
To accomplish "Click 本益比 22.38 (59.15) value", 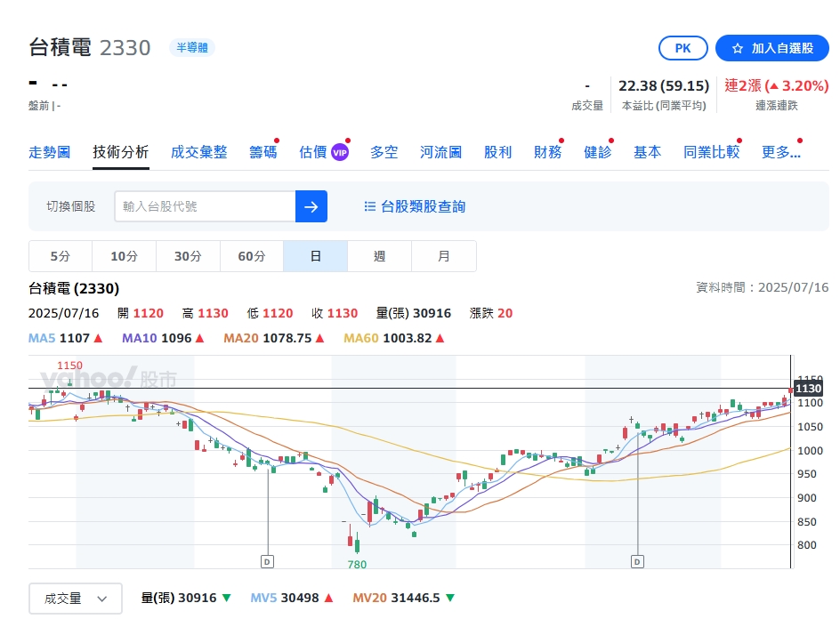I will [664, 85].
